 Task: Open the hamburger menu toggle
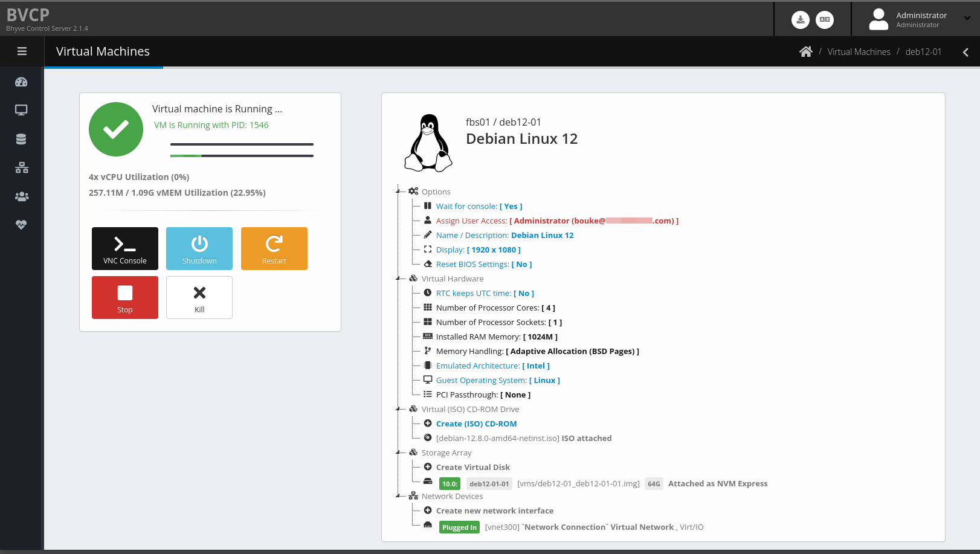tap(22, 51)
